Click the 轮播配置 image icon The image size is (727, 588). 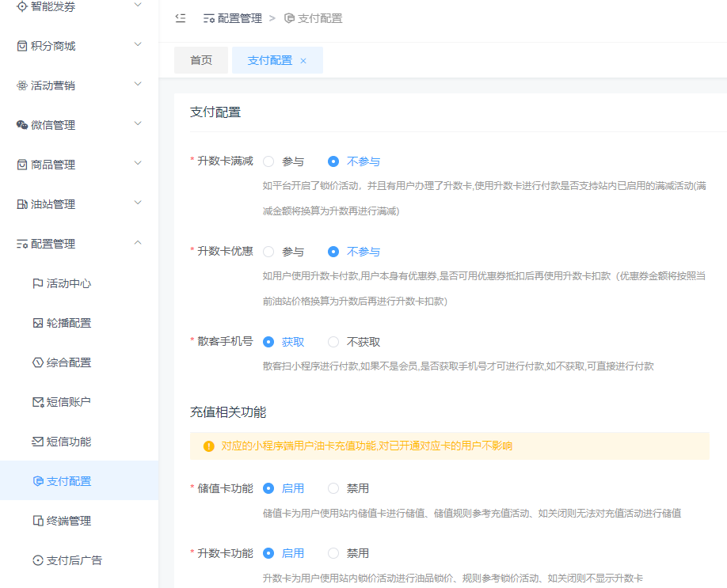point(38,323)
